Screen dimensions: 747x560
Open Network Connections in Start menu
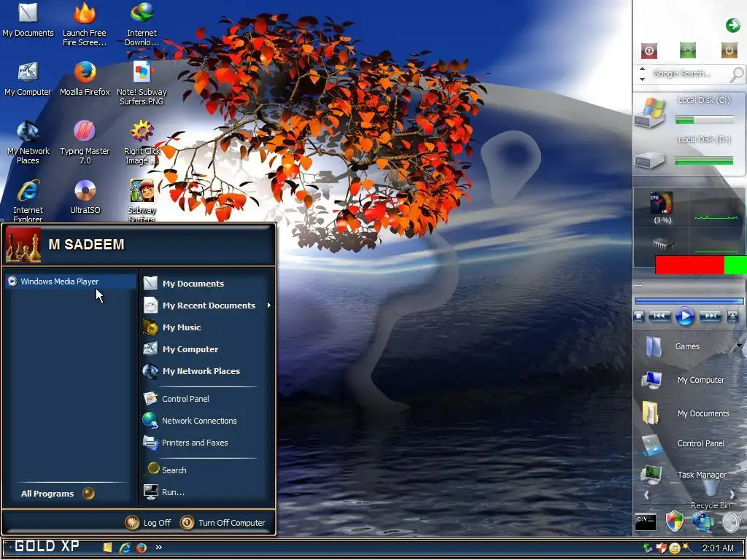(x=208, y=421)
